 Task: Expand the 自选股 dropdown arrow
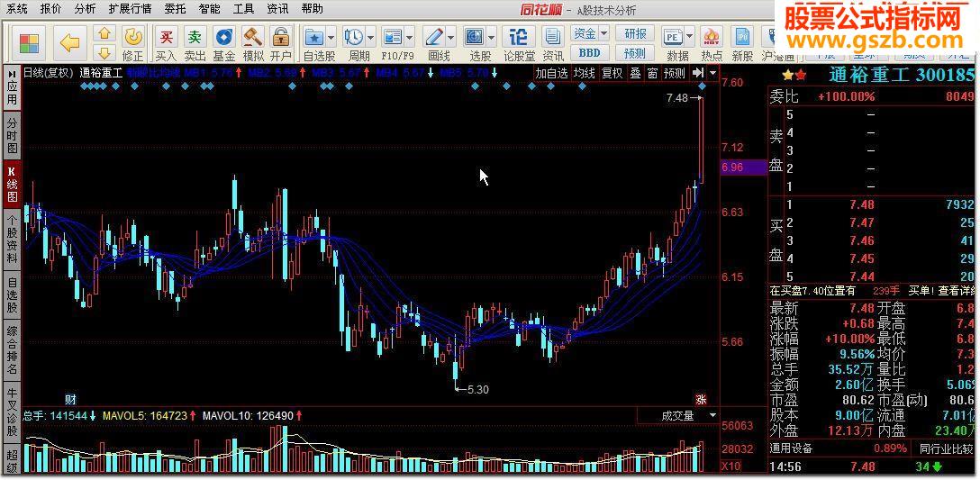[x=331, y=37]
